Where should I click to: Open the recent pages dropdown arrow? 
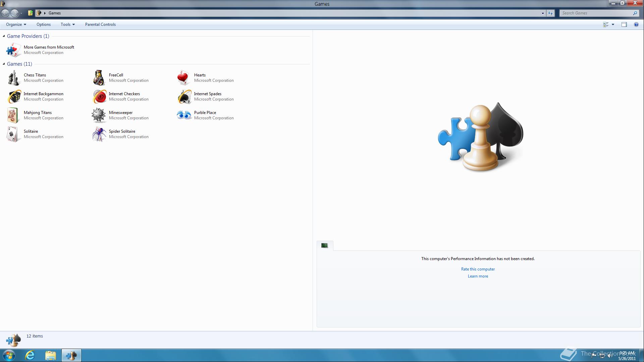click(x=21, y=13)
